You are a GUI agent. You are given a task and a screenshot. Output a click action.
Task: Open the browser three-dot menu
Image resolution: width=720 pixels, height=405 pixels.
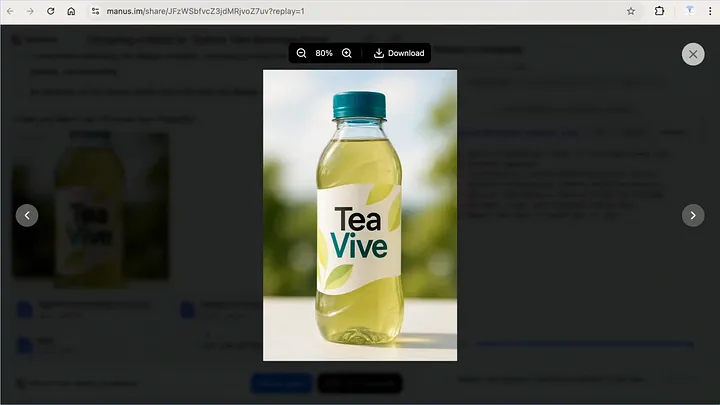pos(710,11)
